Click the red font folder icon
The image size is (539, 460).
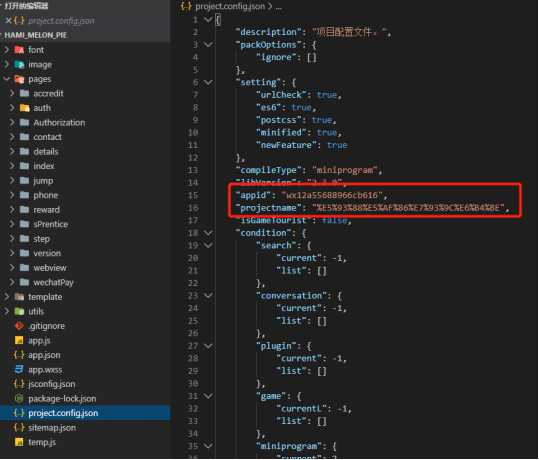click(19, 50)
